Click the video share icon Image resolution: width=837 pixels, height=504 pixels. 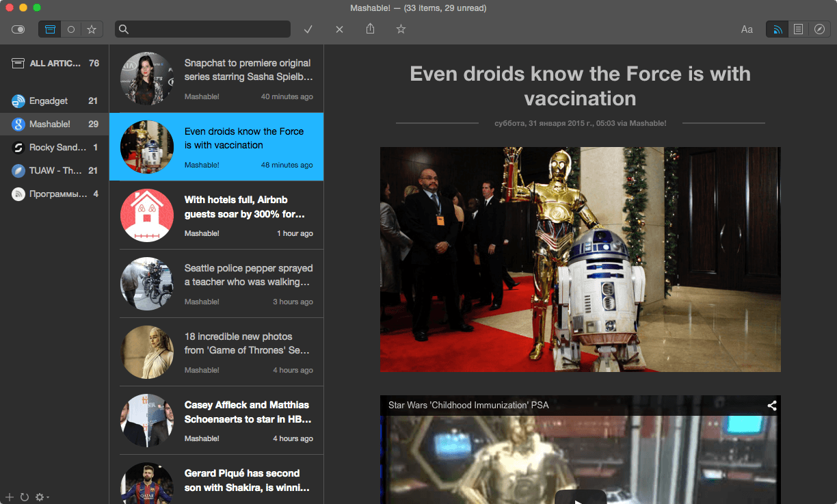(772, 406)
